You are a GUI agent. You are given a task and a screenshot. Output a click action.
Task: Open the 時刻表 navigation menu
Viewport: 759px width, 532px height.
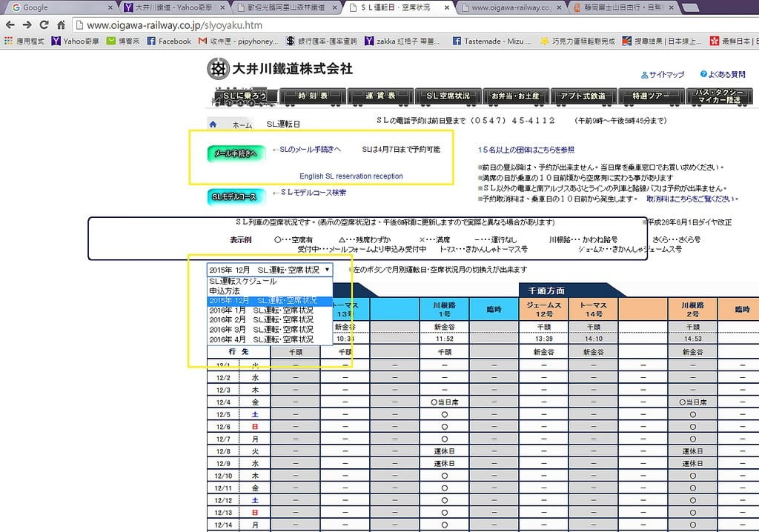312,96
